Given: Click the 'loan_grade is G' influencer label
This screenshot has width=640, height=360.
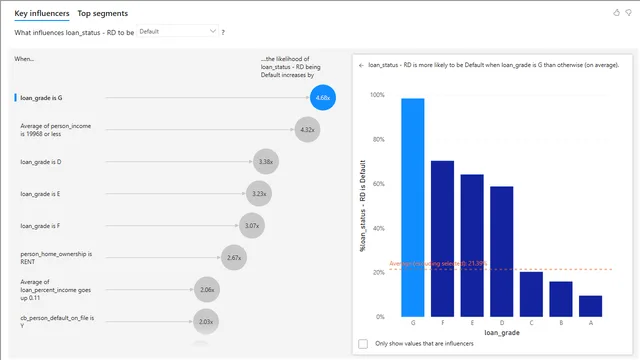Looking at the screenshot, I should 41,98.
